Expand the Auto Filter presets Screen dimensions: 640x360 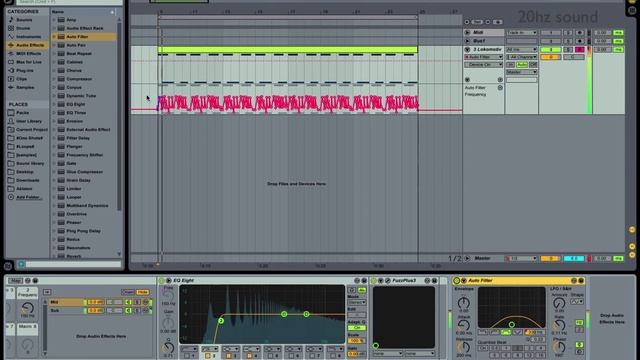(54, 37)
